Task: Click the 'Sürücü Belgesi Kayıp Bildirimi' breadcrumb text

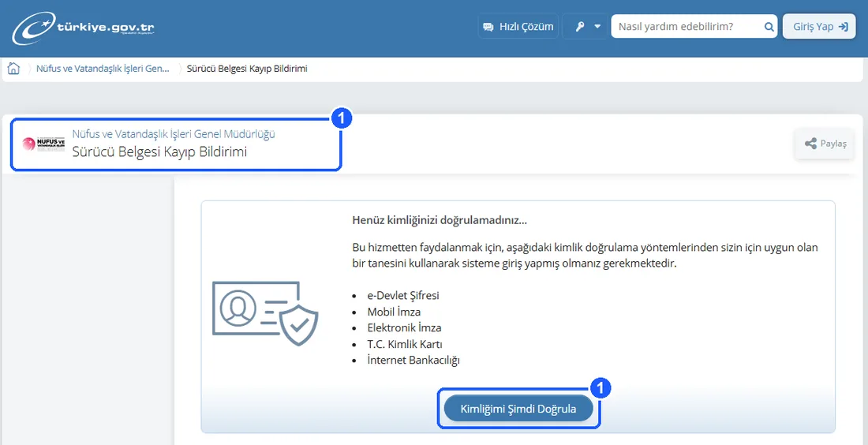Action: coord(247,69)
